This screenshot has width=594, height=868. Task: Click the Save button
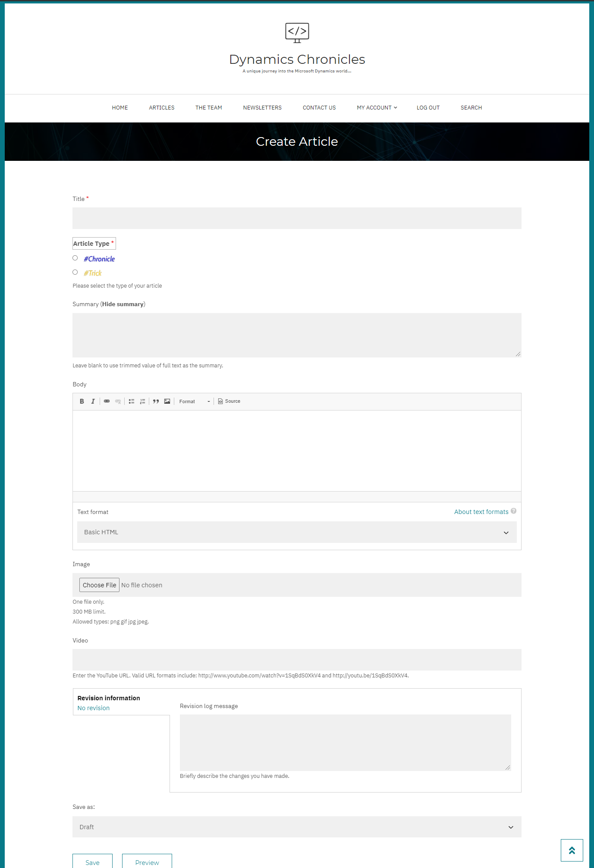tap(92, 862)
